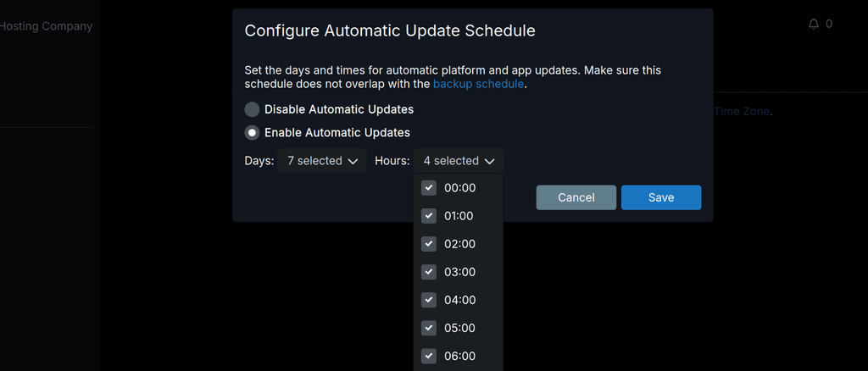868x371 pixels.
Task: Select Enable Automatic Updates radio button
Action: pos(253,133)
